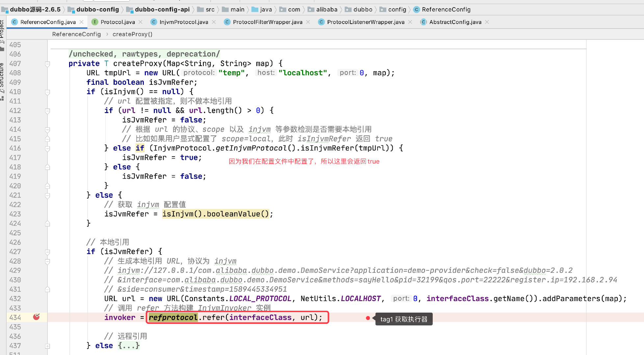The height and width of the screenshot is (355, 644).
Task: Click the "localhost" string on line 408
Action: click(x=303, y=73)
